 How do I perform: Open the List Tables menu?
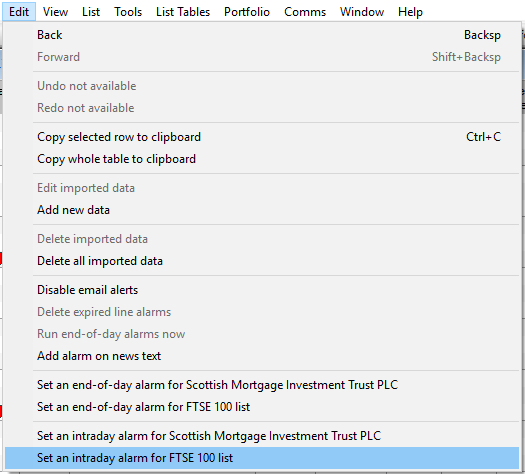[x=183, y=12]
